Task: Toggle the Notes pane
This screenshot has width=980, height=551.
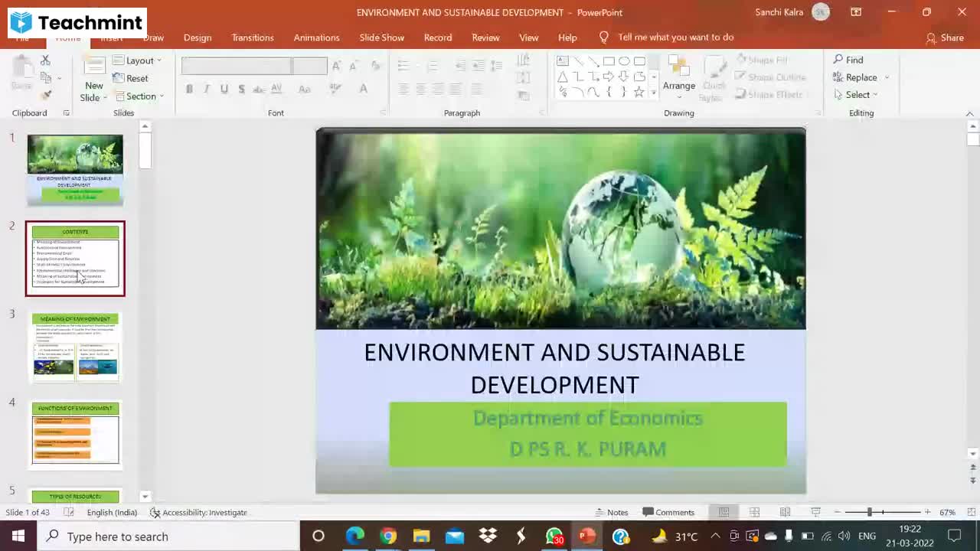Action: click(x=612, y=512)
